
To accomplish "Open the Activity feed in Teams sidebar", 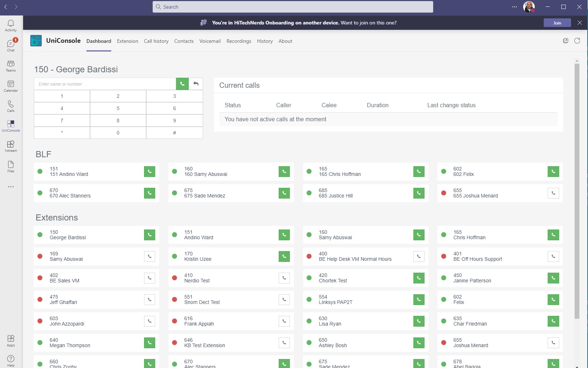I will [x=11, y=26].
